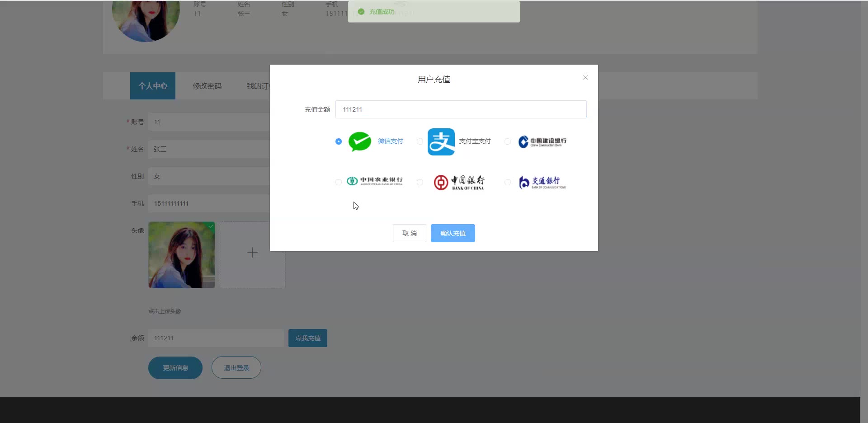The height and width of the screenshot is (423, 868).
Task: Select the Bank of Communications radio button
Action: pyautogui.click(x=508, y=182)
